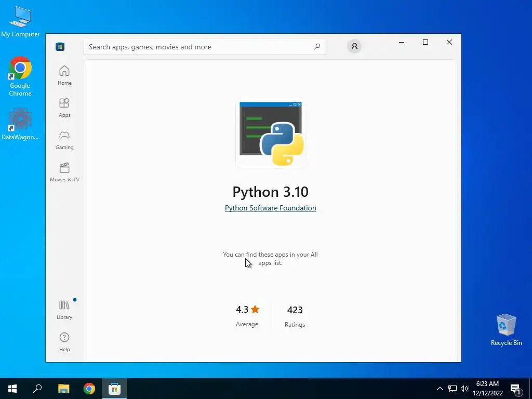
Task: Open the volume tray icon
Action: (464, 389)
